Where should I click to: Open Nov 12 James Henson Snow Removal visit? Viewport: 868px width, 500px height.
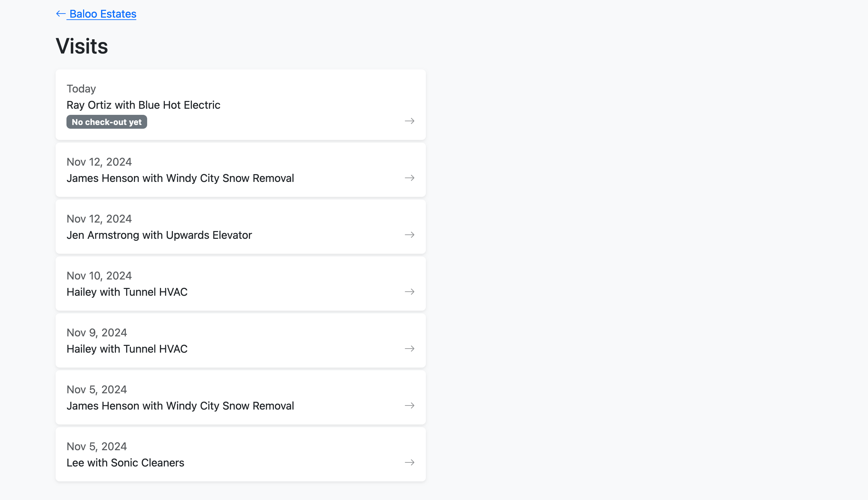(180, 178)
